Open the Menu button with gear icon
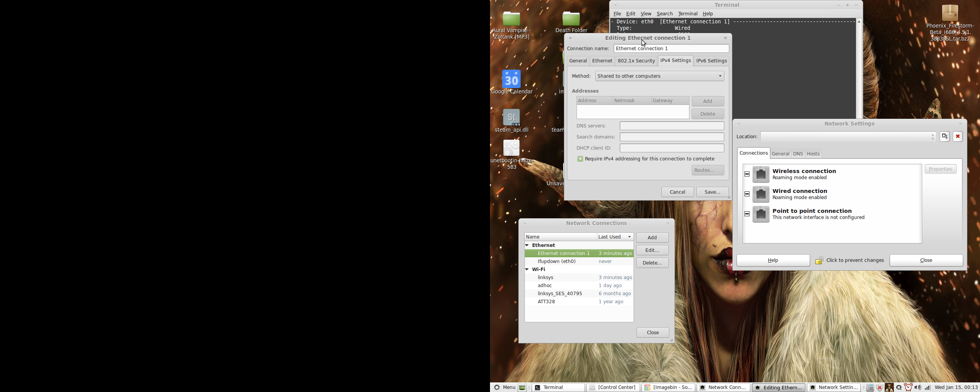This screenshot has height=392, width=980. pos(504,387)
